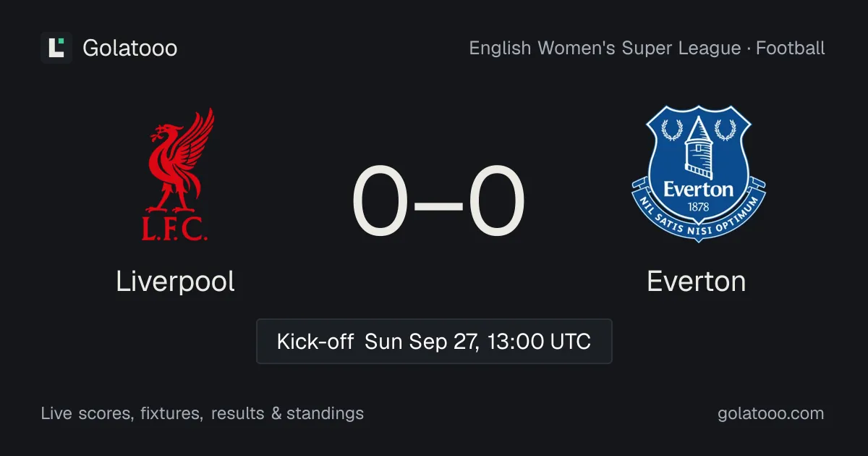Select the Football category label
Viewport: 868px width, 456px height.
point(791,48)
